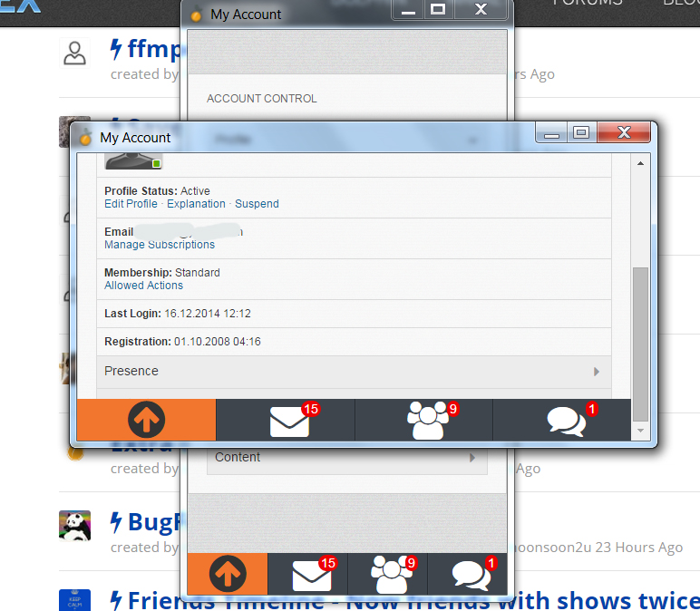Viewport: 700px width, 611px height.
Task: Click scrollbar up arrow in front window
Action: (x=641, y=163)
